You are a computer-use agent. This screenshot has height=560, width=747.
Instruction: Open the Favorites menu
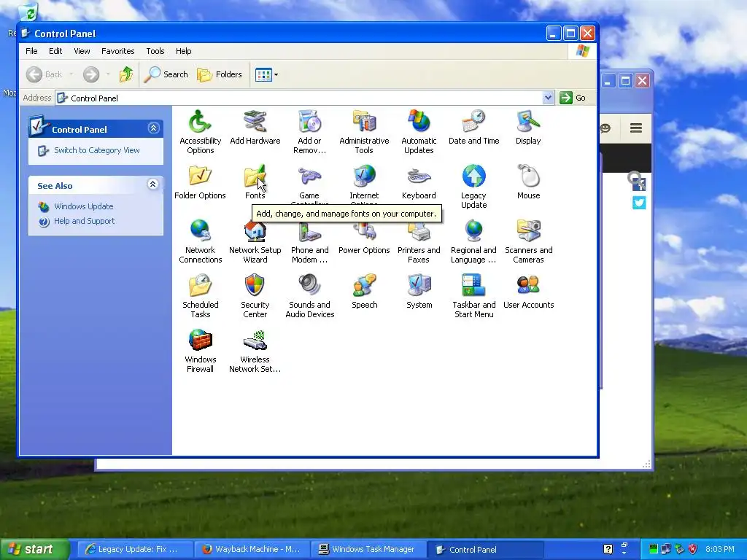pyautogui.click(x=117, y=51)
